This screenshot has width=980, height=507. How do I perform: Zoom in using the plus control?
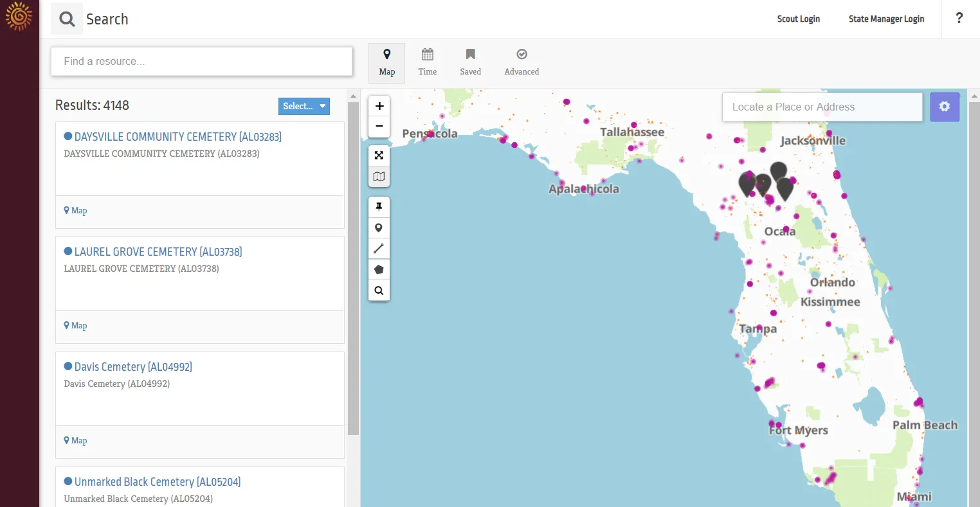[379, 105]
